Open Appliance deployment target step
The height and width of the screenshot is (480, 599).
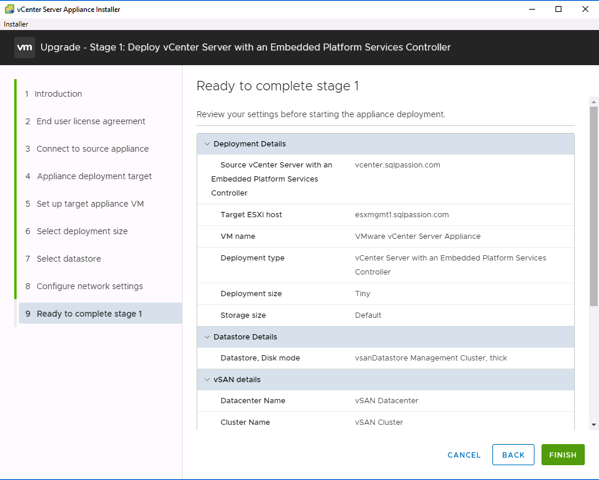point(88,176)
